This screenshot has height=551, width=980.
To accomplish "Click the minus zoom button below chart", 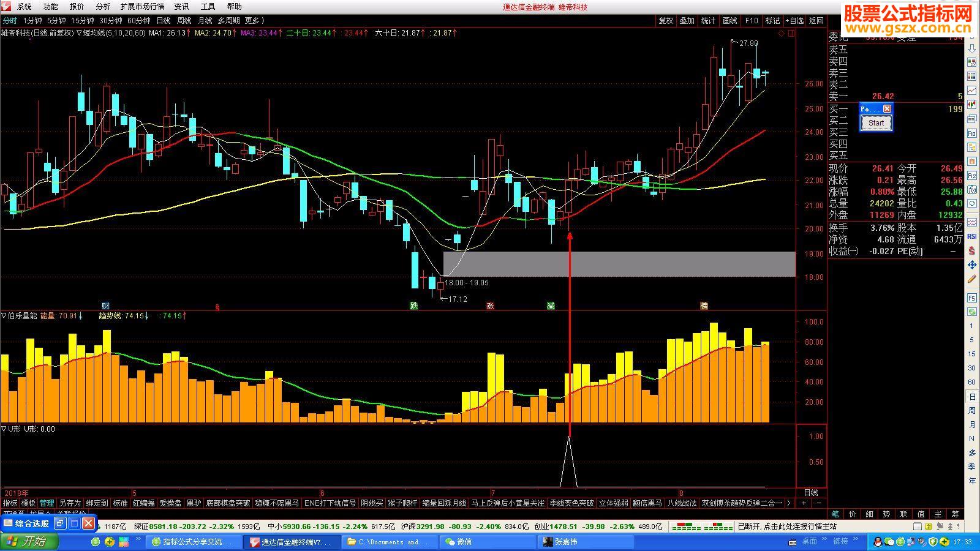I will (x=819, y=503).
